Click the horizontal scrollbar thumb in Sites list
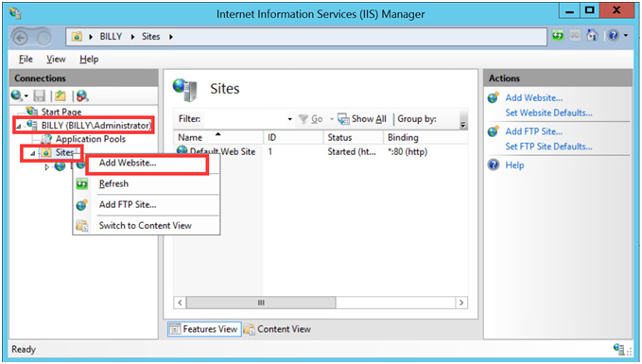Viewport: 642px width, 364px height. point(261,303)
